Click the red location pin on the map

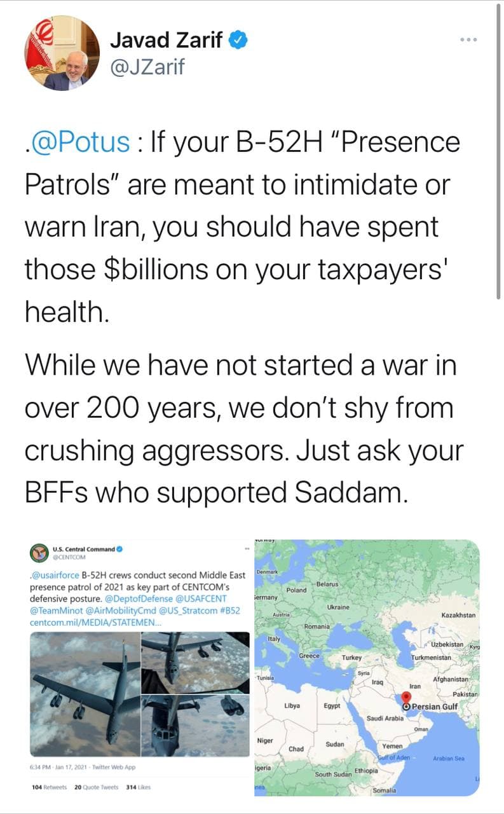406,698
